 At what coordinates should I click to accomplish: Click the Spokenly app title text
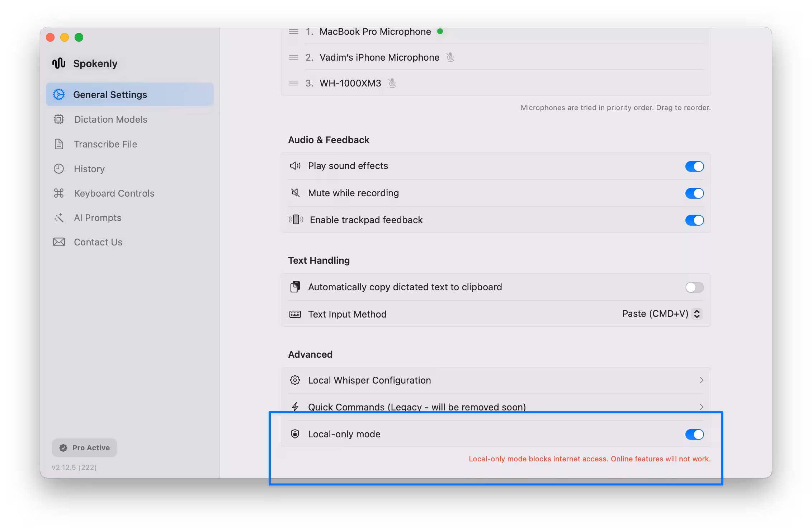click(x=95, y=64)
